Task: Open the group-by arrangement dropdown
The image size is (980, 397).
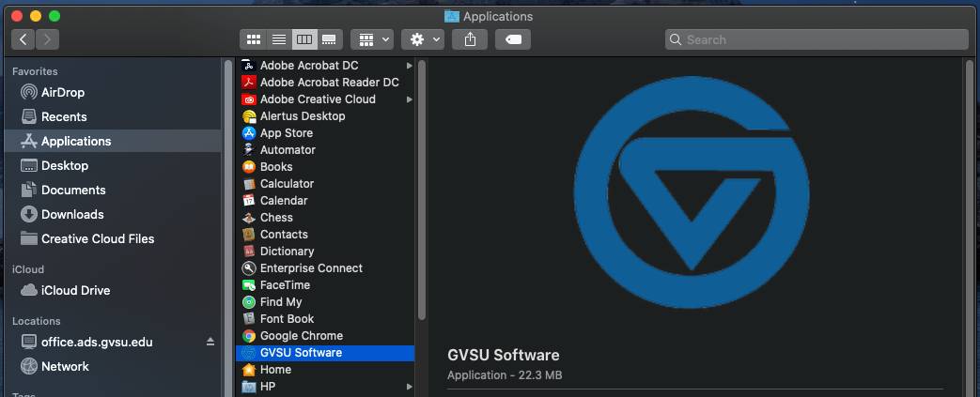Action: tap(371, 39)
